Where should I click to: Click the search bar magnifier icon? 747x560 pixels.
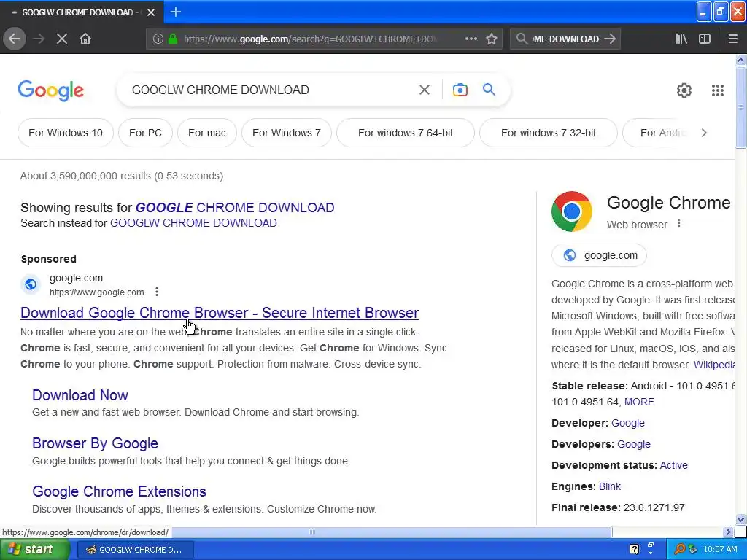522,39
